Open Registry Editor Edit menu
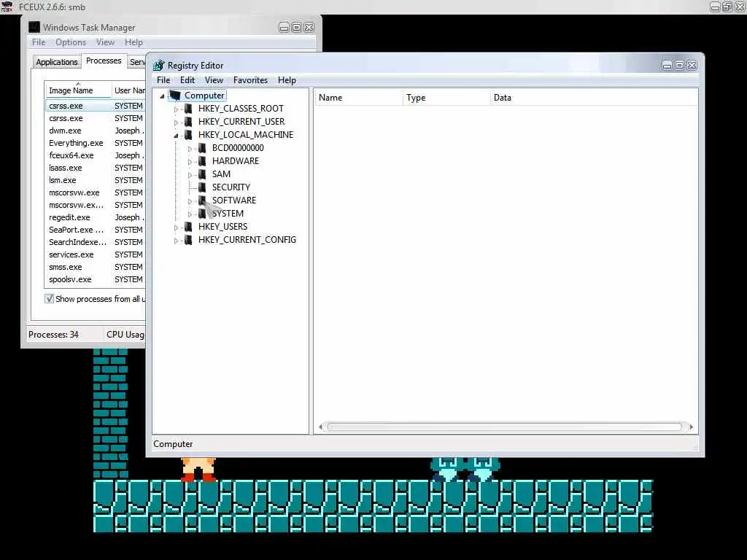Image resolution: width=747 pixels, height=560 pixels. click(187, 80)
